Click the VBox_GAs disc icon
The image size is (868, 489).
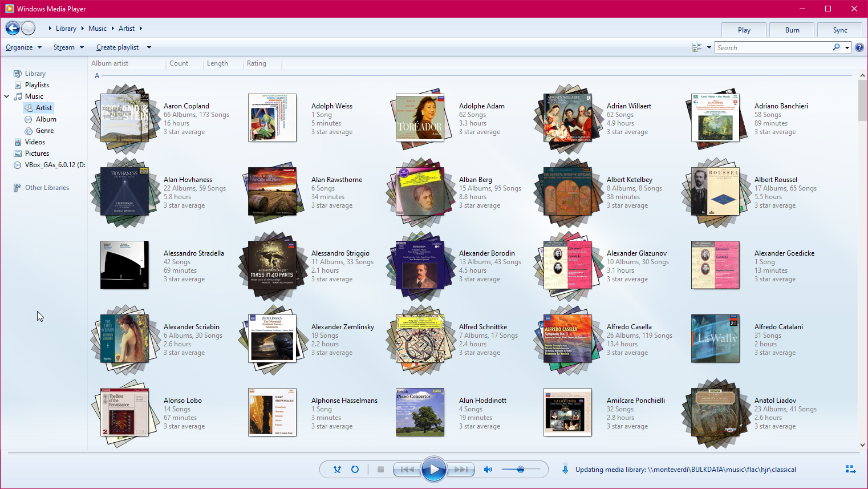tap(18, 165)
